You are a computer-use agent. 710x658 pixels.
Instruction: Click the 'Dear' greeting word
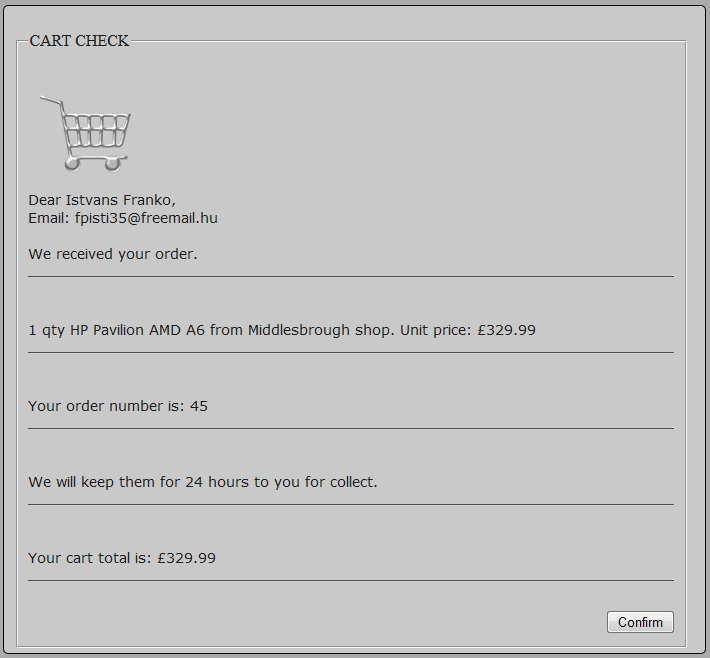point(45,200)
